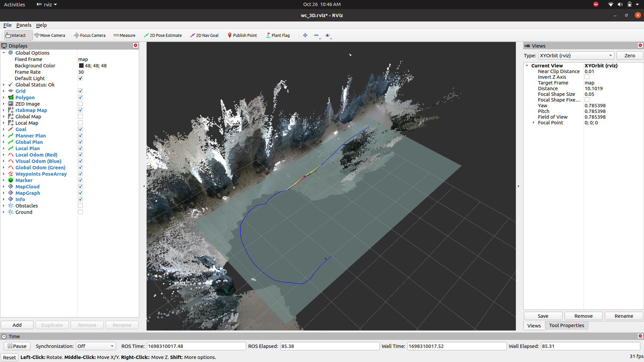
Task: Click the eye visibility icon in toolbar
Action: point(327,35)
